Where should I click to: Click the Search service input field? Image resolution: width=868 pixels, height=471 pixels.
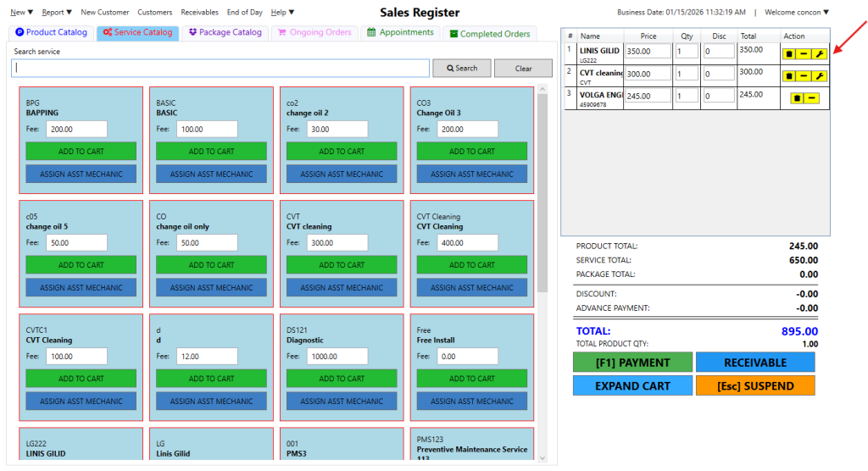coord(221,69)
